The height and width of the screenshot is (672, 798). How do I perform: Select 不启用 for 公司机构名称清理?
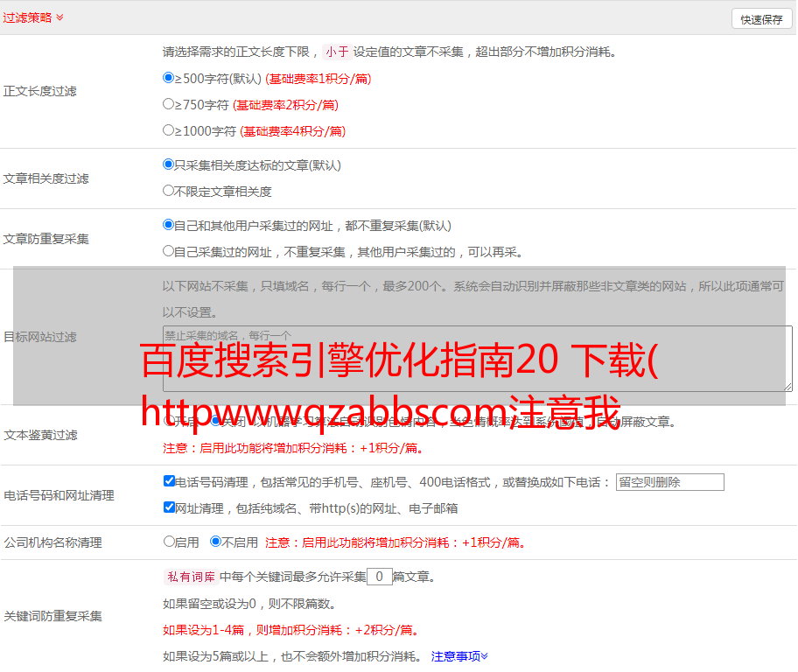pyautogui.click(x=216, y=542)
